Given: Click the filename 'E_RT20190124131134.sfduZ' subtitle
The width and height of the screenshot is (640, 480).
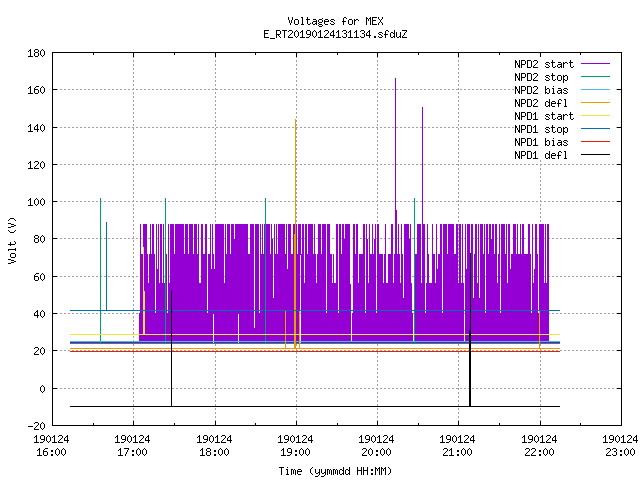Looking at the screenshot, I should [x=335, y=34].
